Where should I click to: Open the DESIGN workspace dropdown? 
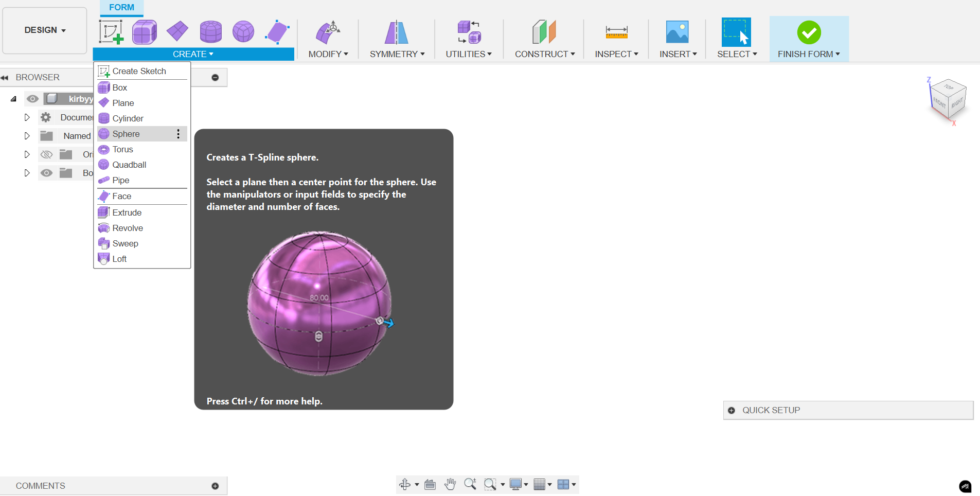[45, 30]
